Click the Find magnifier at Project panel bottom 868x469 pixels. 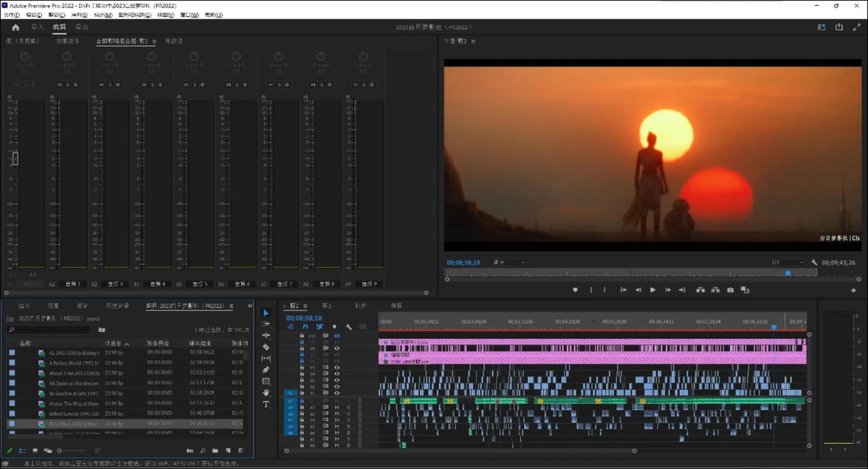[x=202, y=451]
